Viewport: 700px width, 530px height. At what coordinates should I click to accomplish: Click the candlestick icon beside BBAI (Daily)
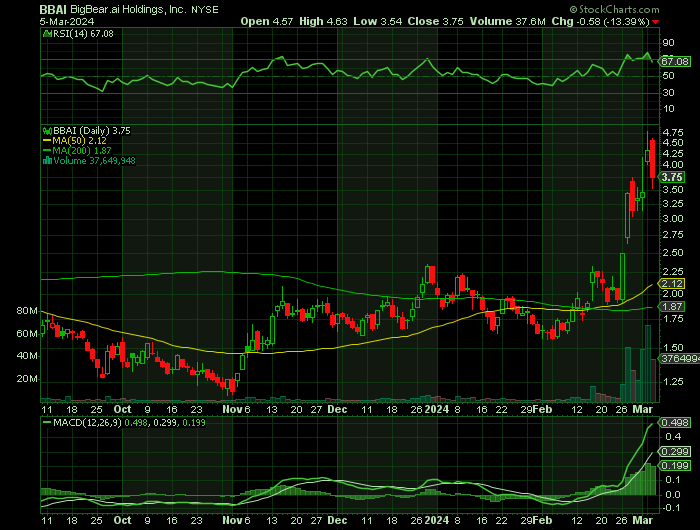[x=47, y=131]
